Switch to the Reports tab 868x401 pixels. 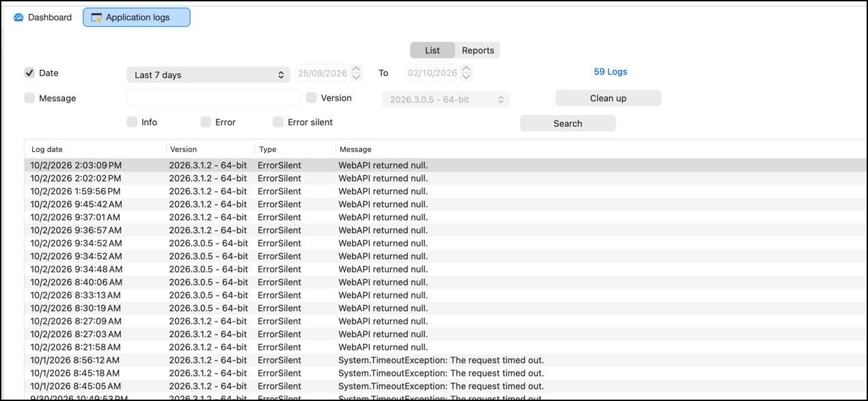(x=478, y=50)
